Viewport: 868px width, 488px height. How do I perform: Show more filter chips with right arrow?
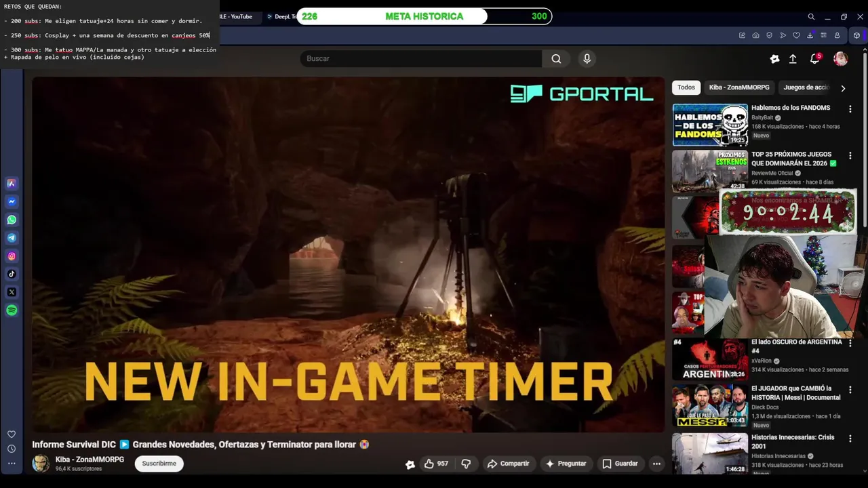pos(843,88)
